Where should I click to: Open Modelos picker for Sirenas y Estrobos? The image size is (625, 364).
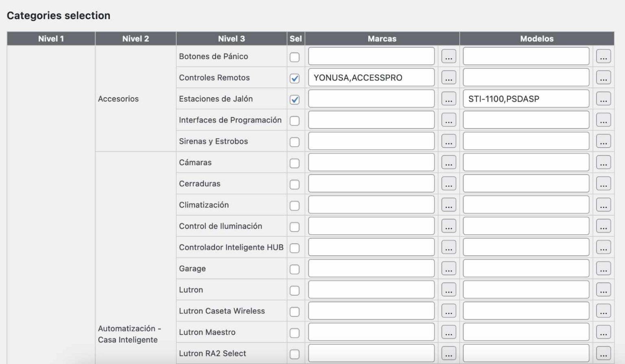[603, 141]
